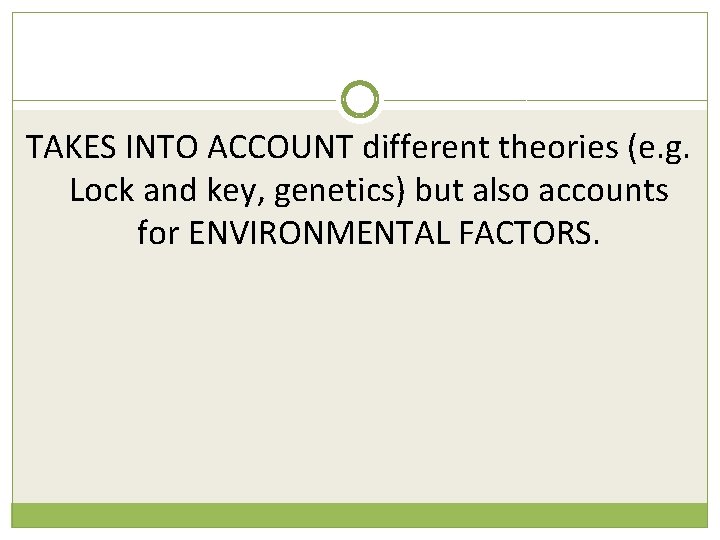Click the word "FACTORS."
Viewport: 720px width, 540px height.
(x=532, y=234)
